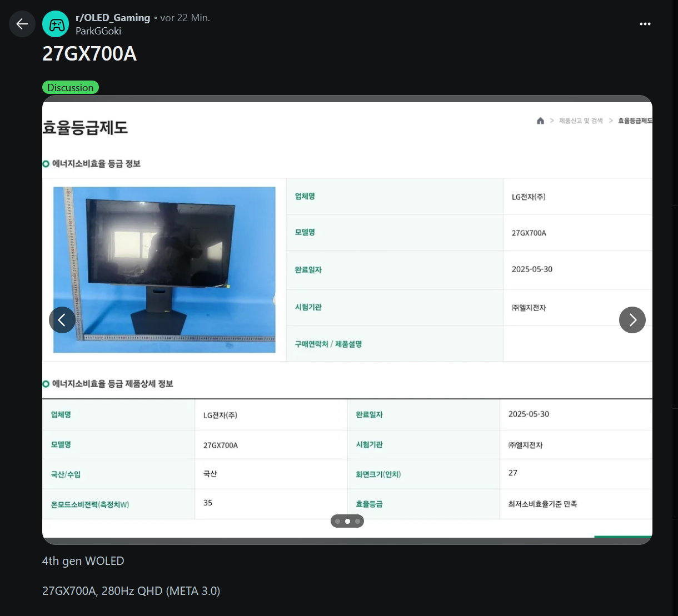View ParkGGoki's profile
The image size is (678, 616).
click(98, 31)
